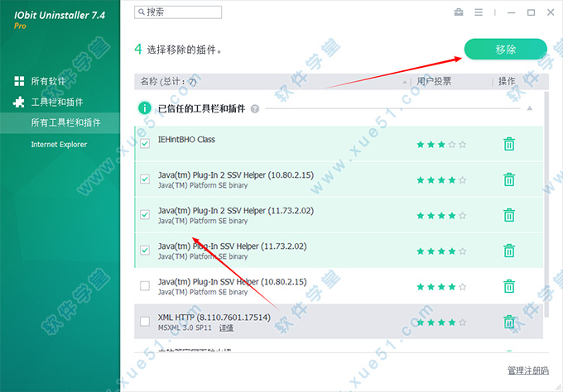The width and height of the screenshot is (563, 392).
Task: Delete IEHintBHO Class with its trash icon
Action: [x=509, y=144]
